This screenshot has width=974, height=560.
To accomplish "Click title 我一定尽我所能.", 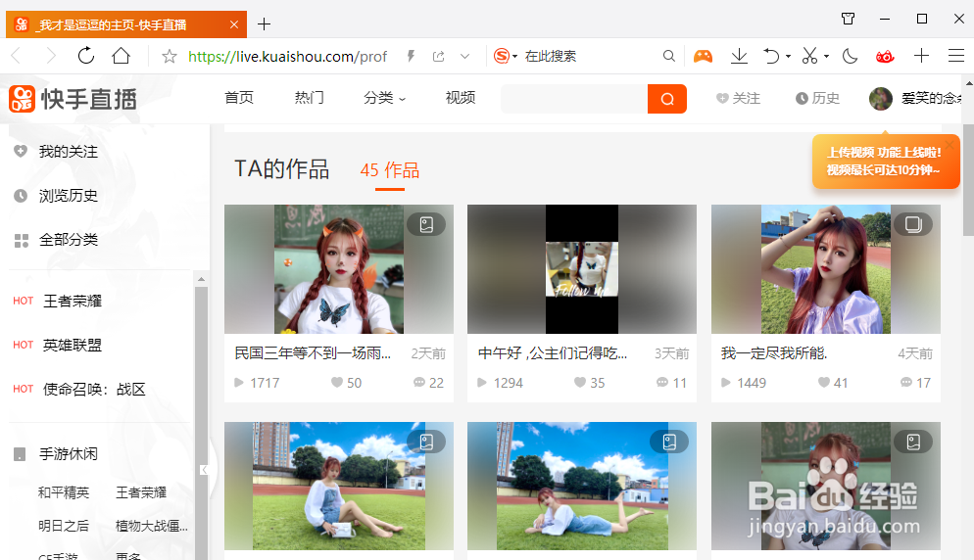I will point(774,353).
